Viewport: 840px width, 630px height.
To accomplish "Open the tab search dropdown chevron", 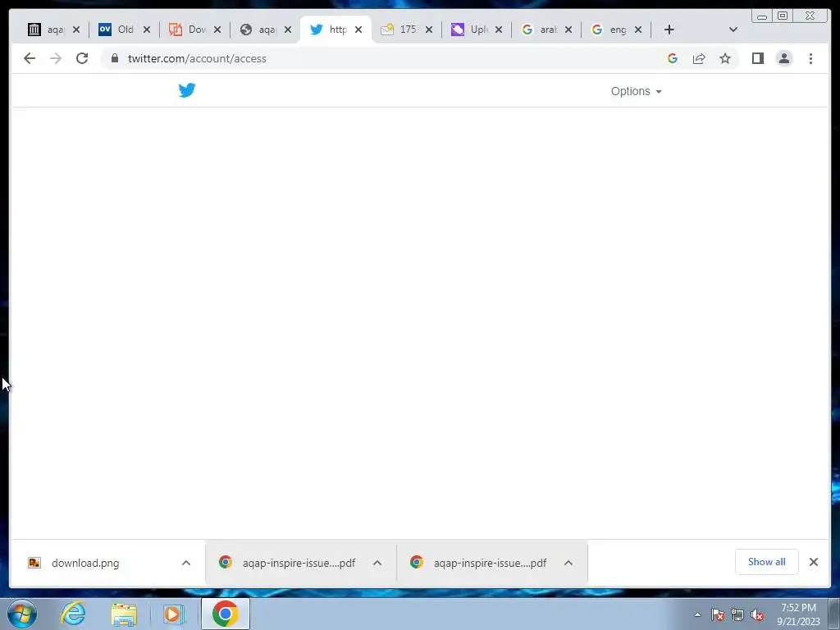I will click(733, 30).
